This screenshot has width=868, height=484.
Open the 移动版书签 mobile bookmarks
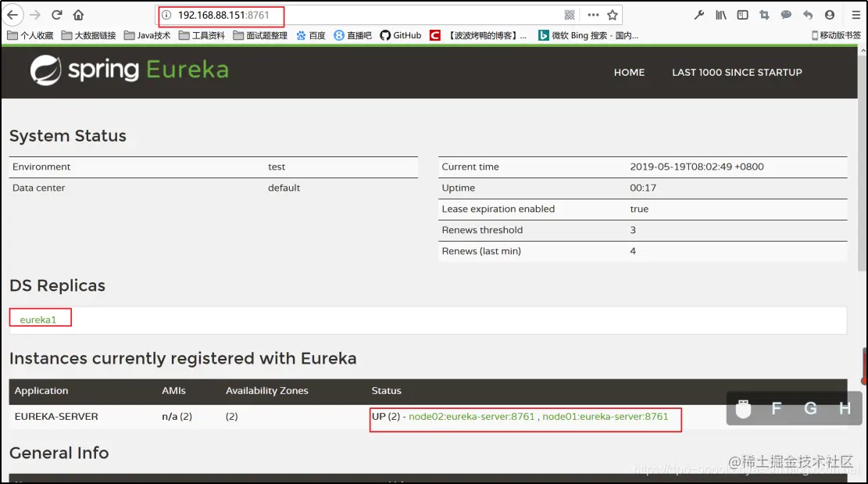[x=836, y=35]
